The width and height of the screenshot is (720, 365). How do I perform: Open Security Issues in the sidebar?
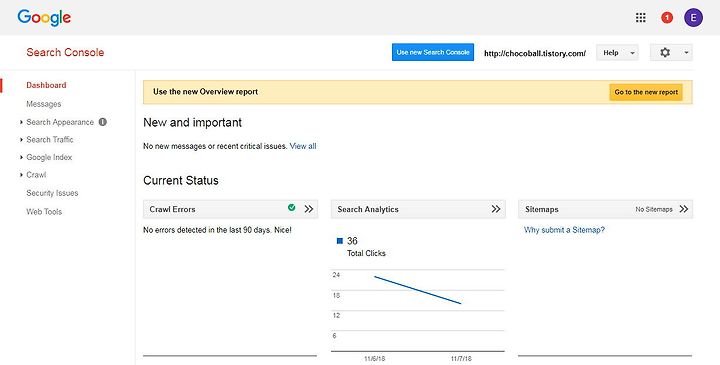(x=52, y=193)
